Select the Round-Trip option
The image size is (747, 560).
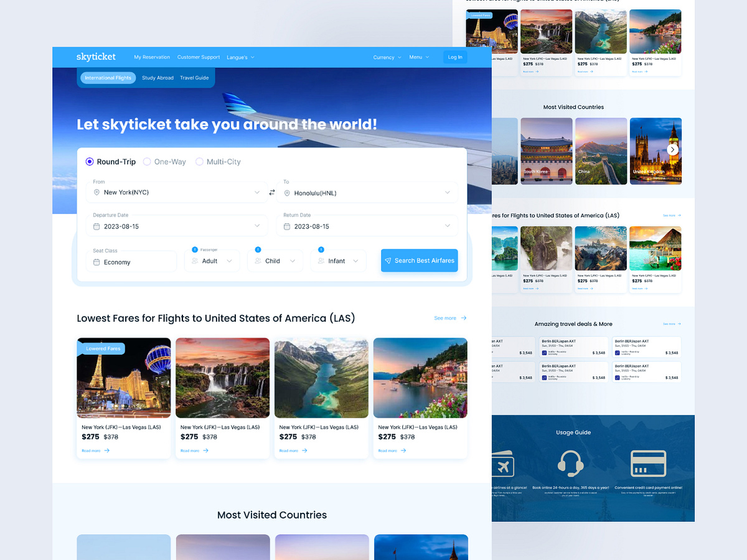tap(89, 161)
